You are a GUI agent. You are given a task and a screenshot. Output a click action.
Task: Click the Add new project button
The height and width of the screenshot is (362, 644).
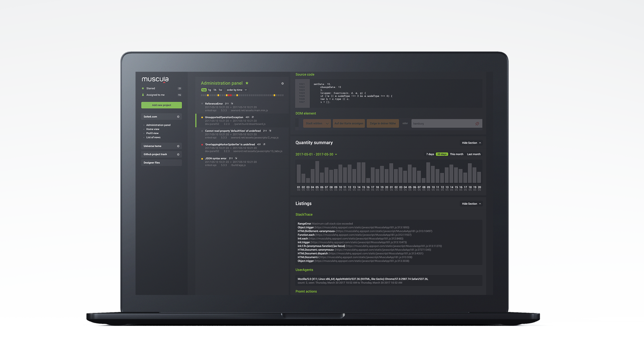[161, 105]
